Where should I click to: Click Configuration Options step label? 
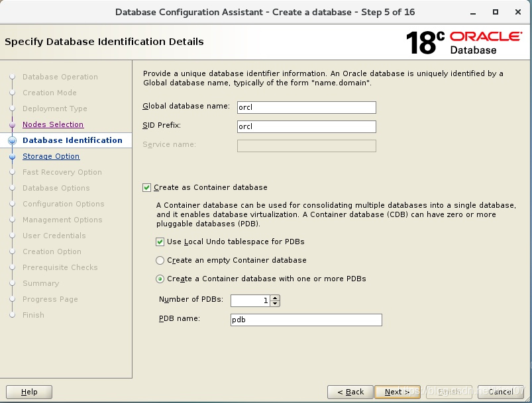pyautogui.click(x=64, y=204)
